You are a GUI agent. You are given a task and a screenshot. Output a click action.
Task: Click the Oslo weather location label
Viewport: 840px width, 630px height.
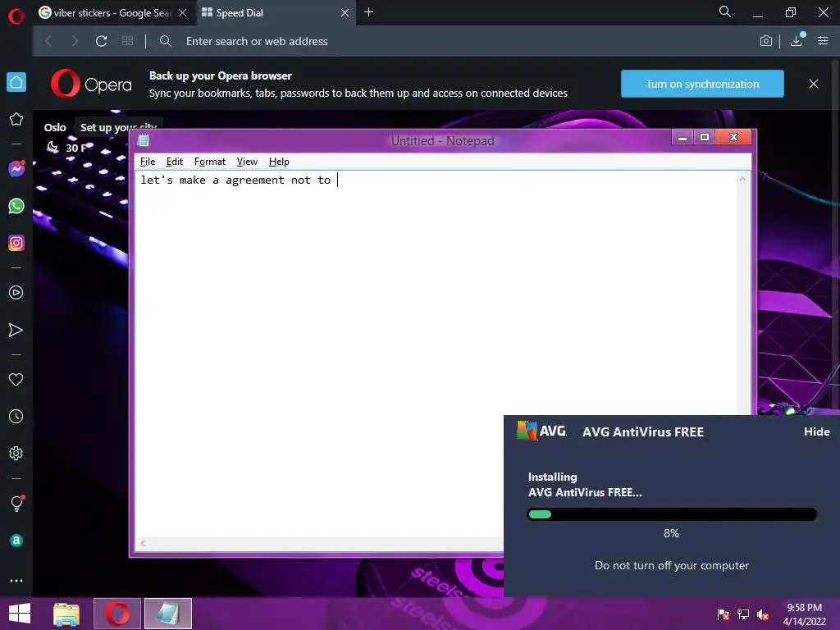tap(55, 127)
